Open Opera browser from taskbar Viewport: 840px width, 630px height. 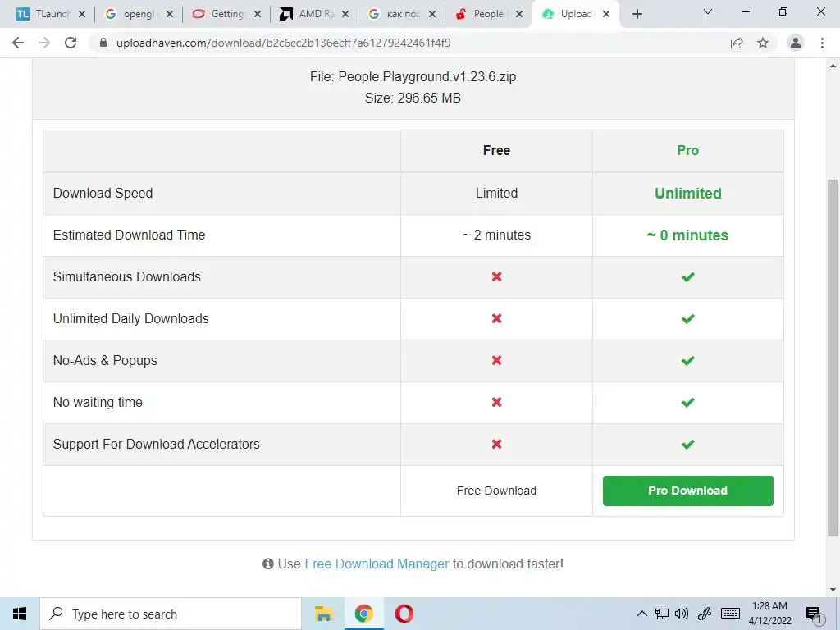[x=404, y=614]
